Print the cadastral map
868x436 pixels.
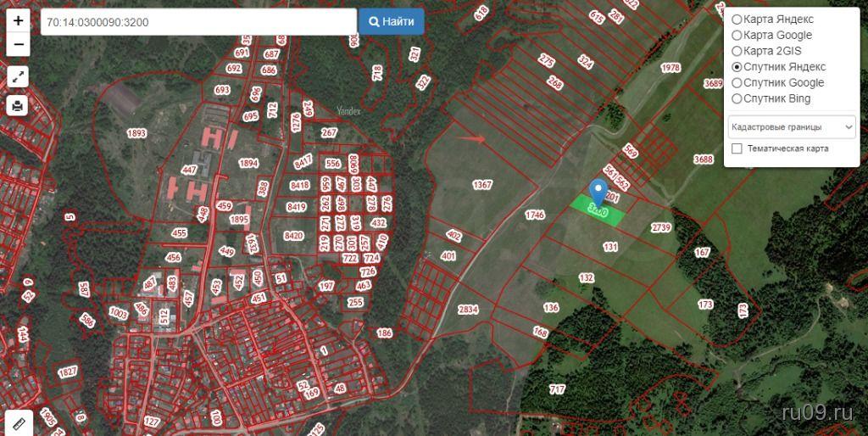pyautogui.click(x=19, y=105)
